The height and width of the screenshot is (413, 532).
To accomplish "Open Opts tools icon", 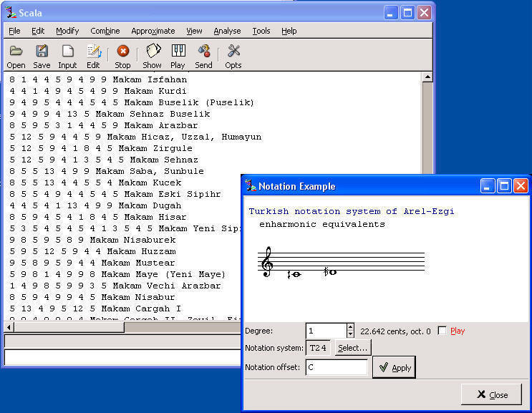I will click(x=233, y=56).
